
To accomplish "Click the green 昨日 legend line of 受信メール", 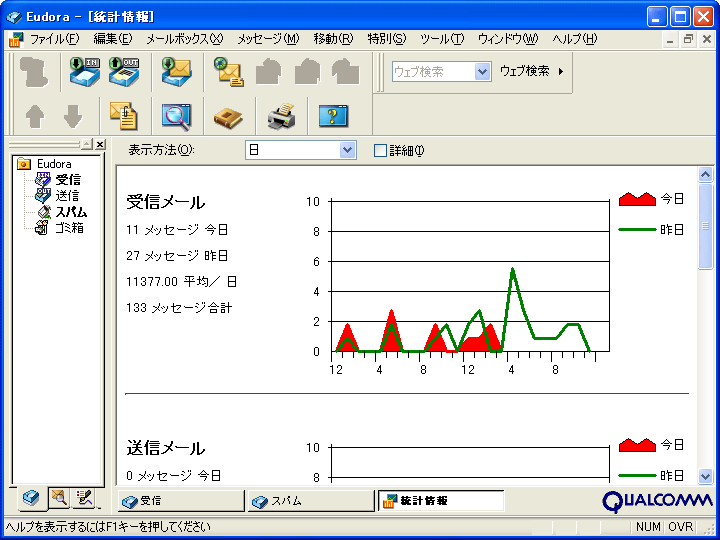I will [x=637, y=229].
